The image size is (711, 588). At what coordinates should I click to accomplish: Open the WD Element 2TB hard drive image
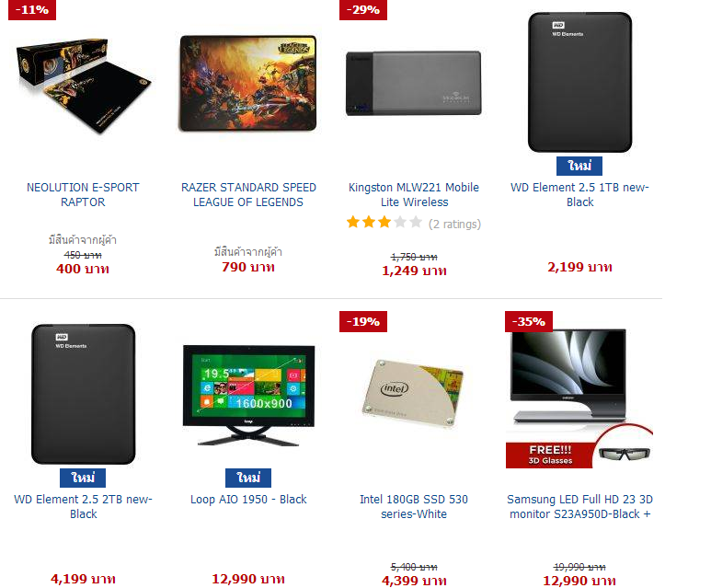[83, 394]
